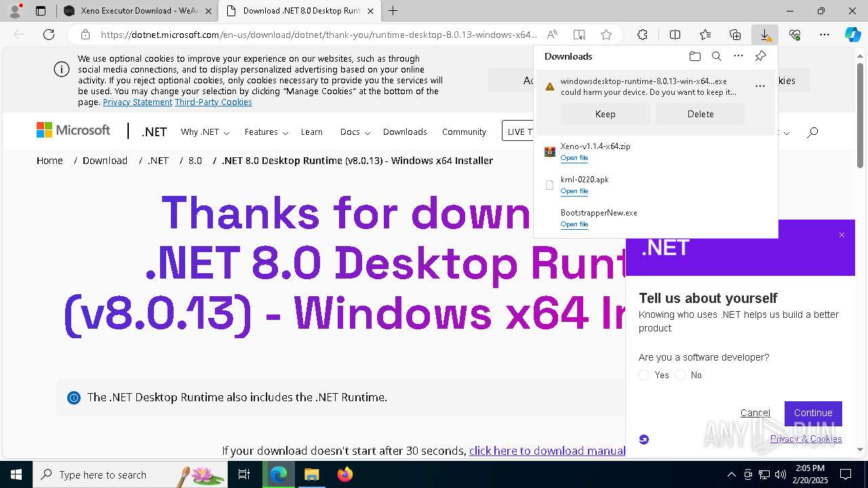The height and width of the screenshot is (488, 868).
Task: Click here to download manually link
Action: point(547,451)
